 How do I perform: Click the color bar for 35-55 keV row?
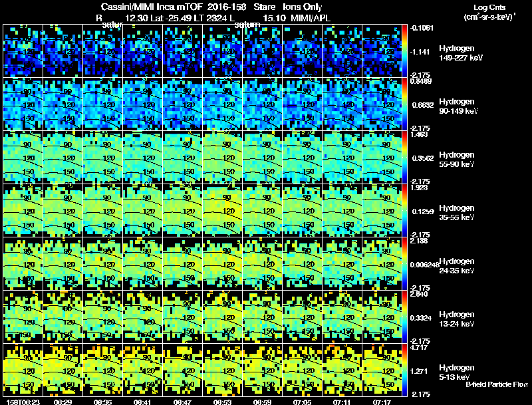click(x=404, y=210)
